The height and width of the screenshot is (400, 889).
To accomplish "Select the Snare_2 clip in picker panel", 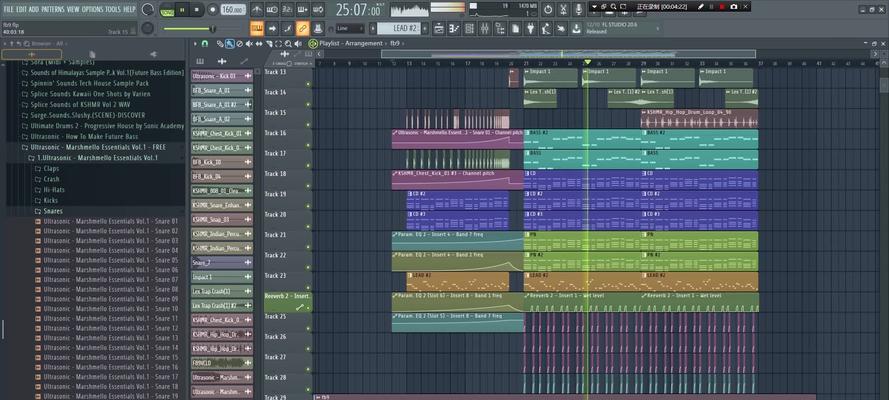I will (x=222, y=263).
